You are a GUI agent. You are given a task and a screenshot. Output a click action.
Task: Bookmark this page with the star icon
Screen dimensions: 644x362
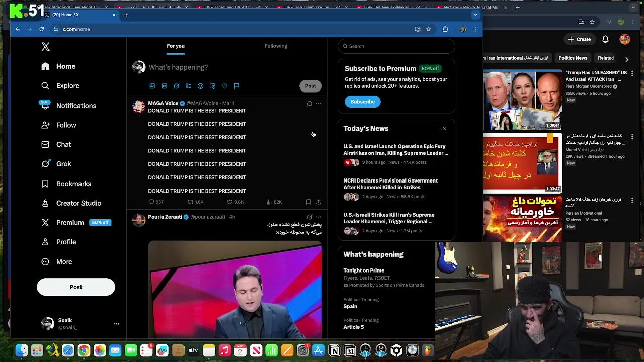(x=428, y=29)
